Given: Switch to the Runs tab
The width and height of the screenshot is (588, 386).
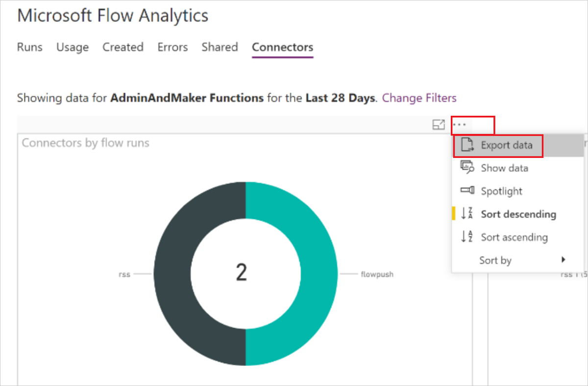Looking at the screenshot, I should click(30, 47).
